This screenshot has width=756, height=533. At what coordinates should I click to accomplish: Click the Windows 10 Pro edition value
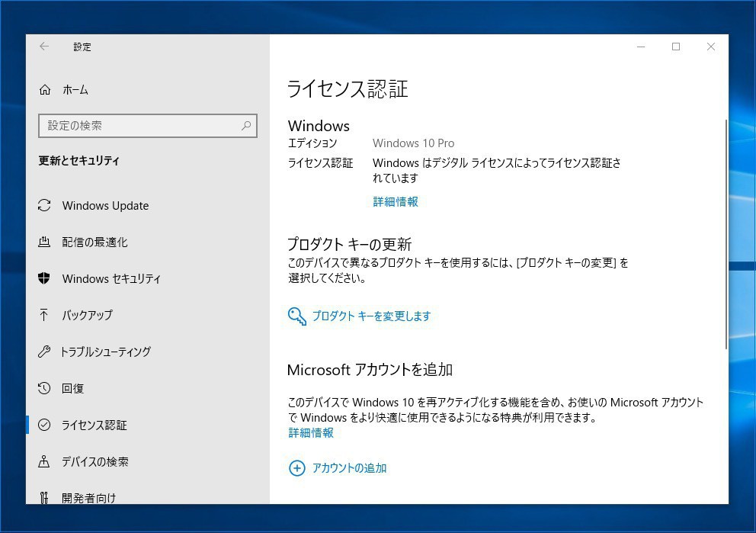click(x=413, y=143)
